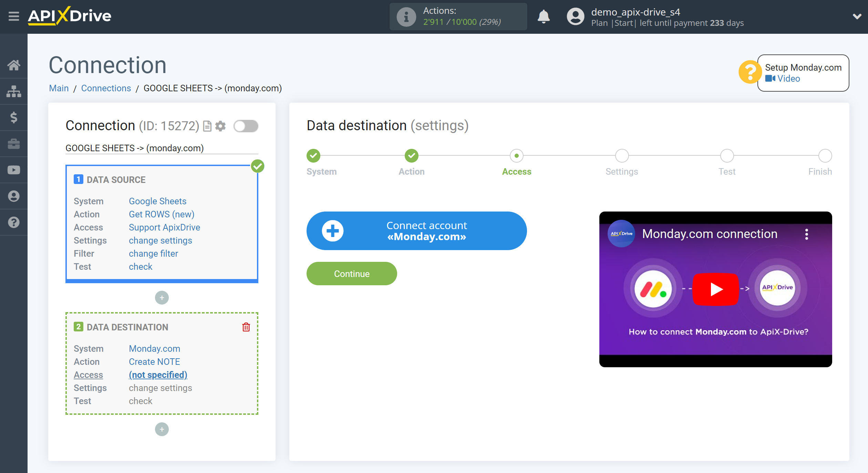Open the Connections breadcrumb link
This screenshot has width=868, height=473.
(106, 88)
